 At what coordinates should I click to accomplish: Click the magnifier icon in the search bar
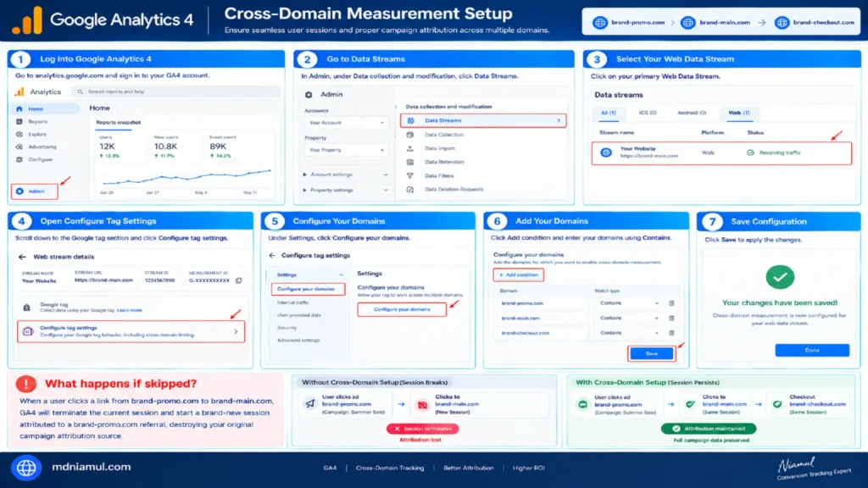pos(81,91)
